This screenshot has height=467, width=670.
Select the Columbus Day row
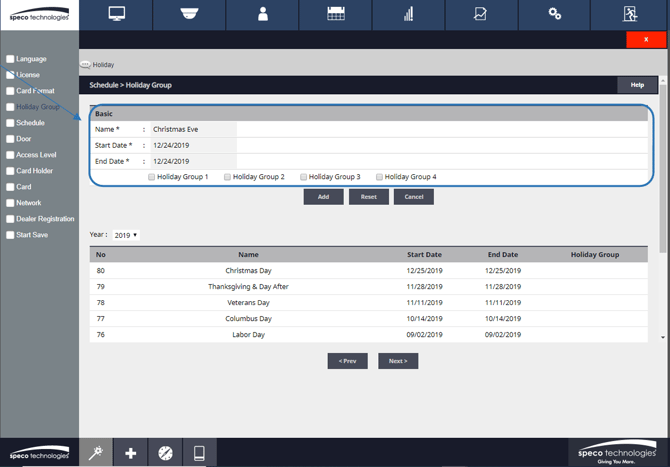point(369,319)
